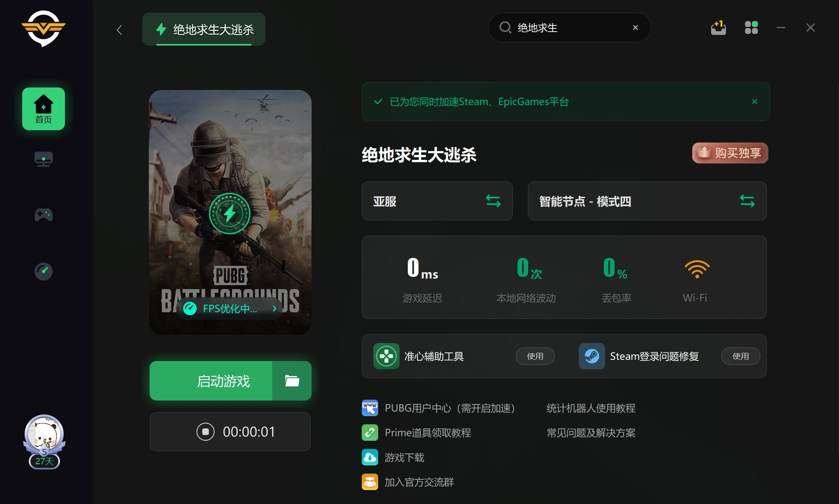Open the gamepad icon in sidebar
The width and height of the screenshot is (839, 504).
point(44,215)
